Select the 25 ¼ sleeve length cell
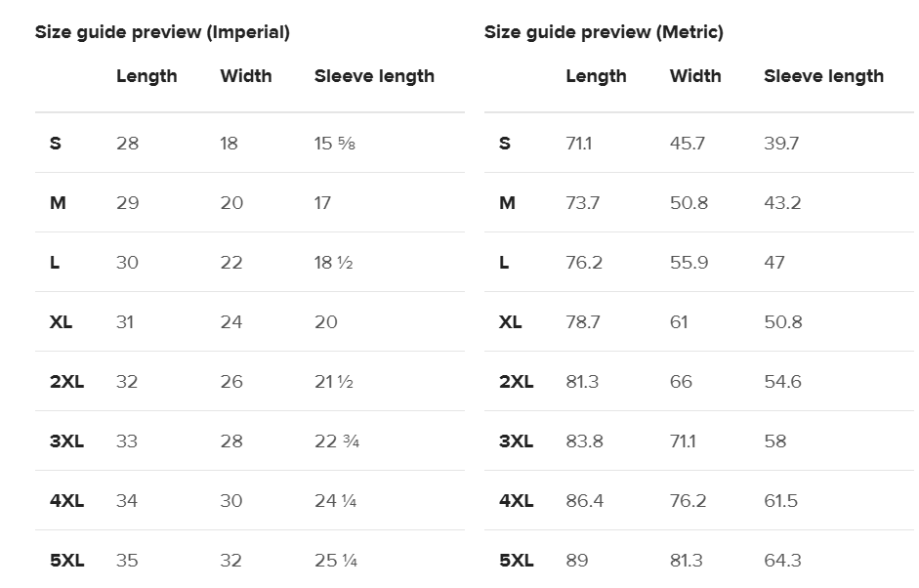Image resolution: width=919 pixels, height=588 pixels. pos(335,561)
